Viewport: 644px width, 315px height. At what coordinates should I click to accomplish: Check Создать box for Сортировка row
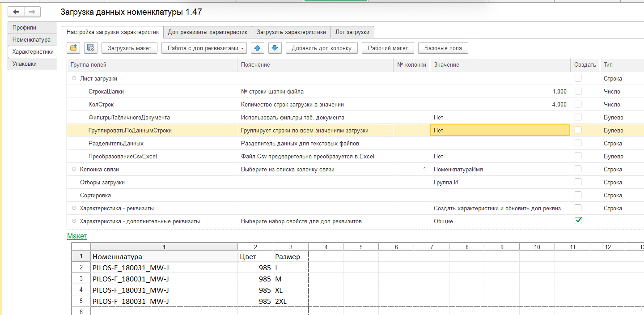578,195
